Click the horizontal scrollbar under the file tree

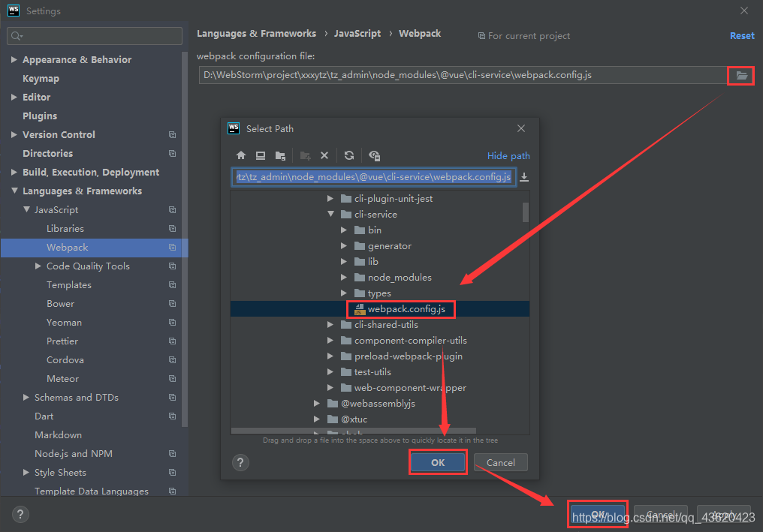coord(354,431)
